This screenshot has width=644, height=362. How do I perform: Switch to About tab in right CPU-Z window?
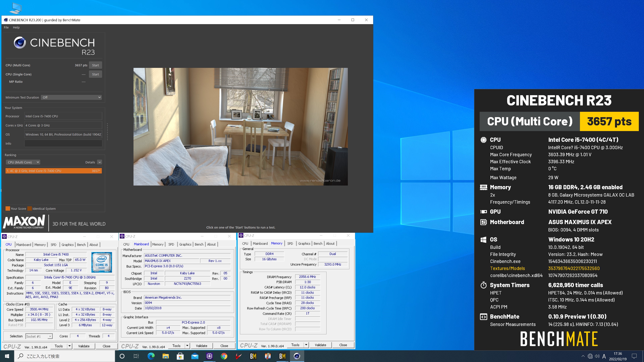coord(330,243)
